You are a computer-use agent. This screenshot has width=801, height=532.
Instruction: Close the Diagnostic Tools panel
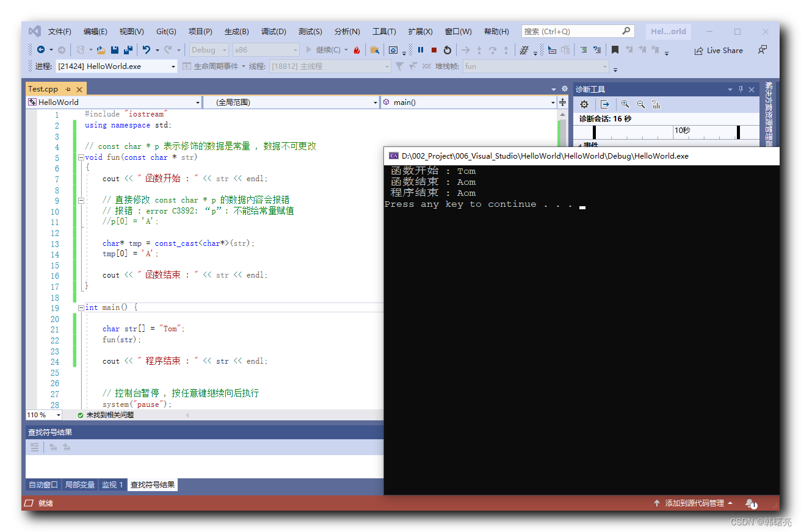752,90
